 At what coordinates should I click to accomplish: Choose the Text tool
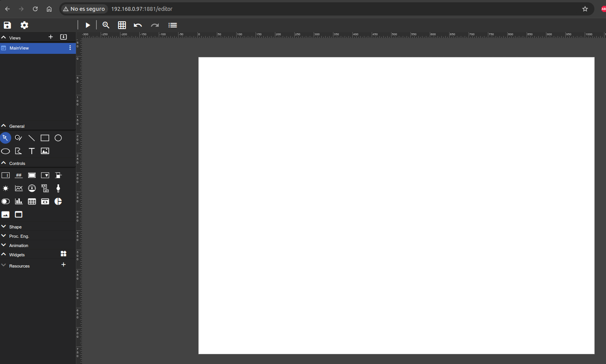[x=32, y=151]
